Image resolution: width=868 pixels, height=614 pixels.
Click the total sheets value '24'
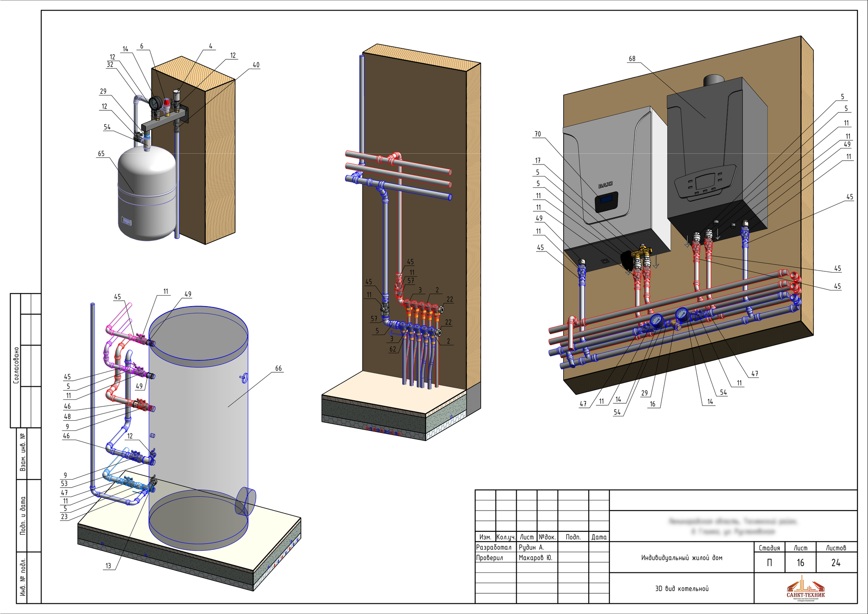836,563
